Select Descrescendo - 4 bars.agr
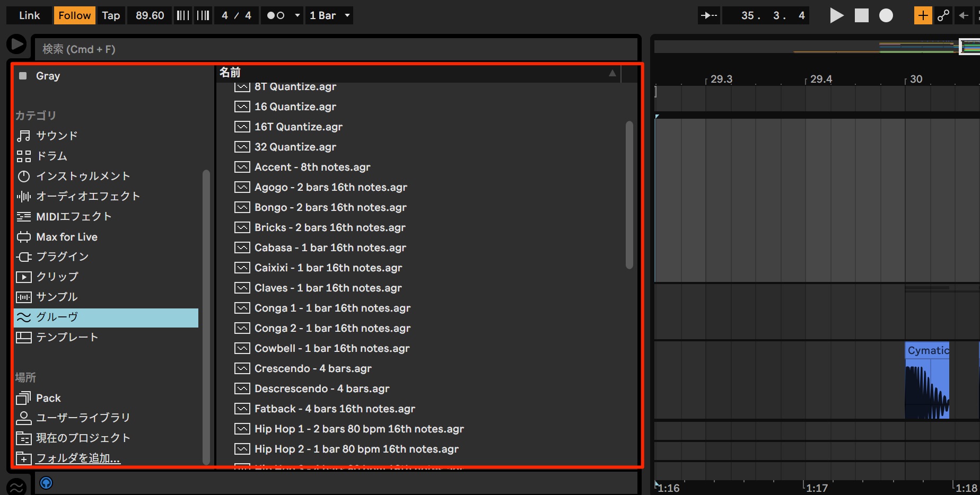 322,388
